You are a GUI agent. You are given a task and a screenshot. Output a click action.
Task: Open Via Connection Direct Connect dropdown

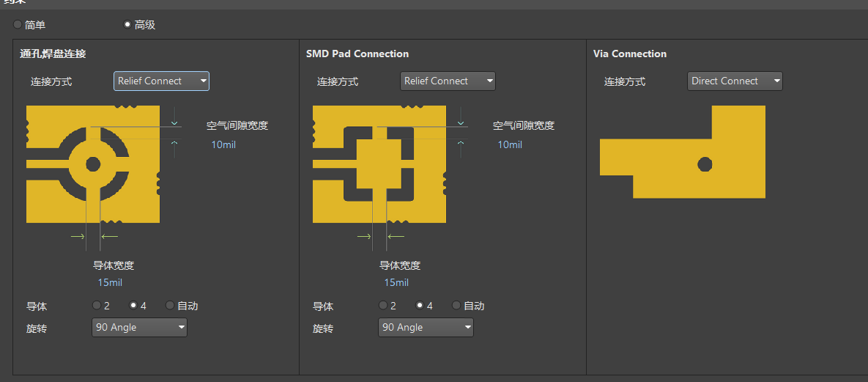click(735, 81)
